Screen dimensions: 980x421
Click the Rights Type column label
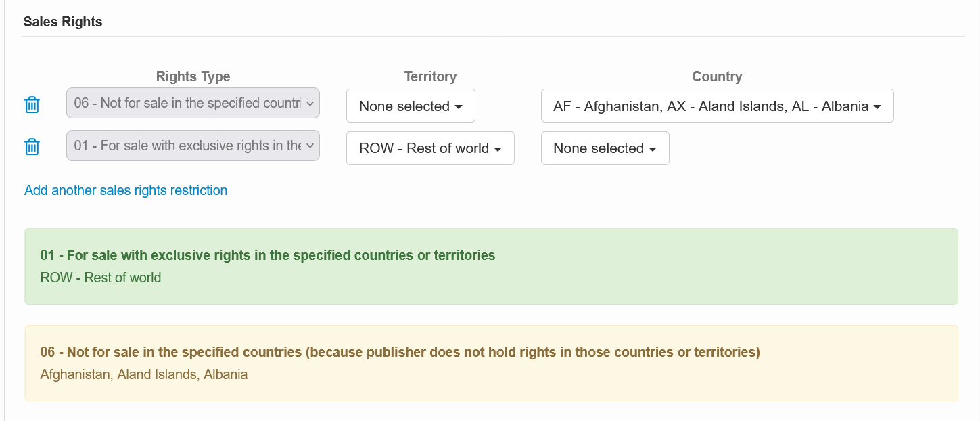(x=193, y=76)
